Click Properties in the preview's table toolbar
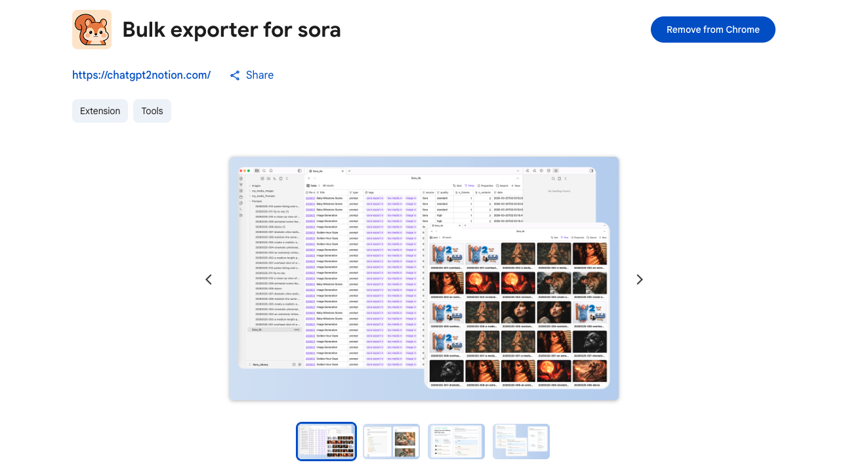This screenshot has height=473, width=868. pyautogui.click(x=486, y=186)
